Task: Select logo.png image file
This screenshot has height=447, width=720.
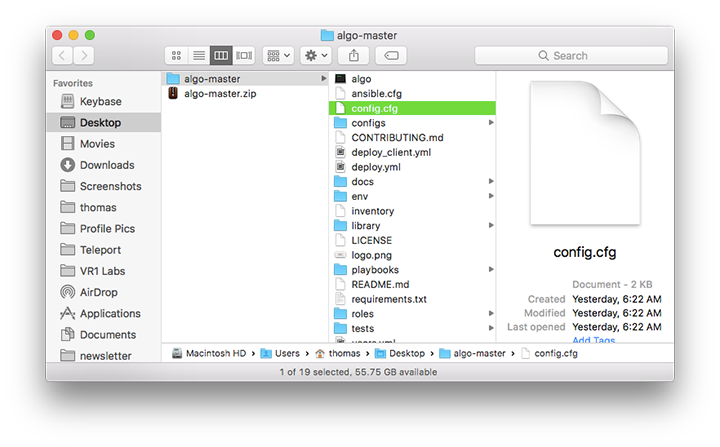Action: coord(412,255)
